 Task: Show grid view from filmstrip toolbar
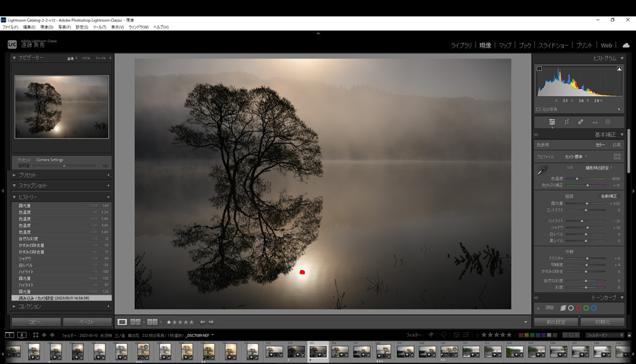point(36,335)
